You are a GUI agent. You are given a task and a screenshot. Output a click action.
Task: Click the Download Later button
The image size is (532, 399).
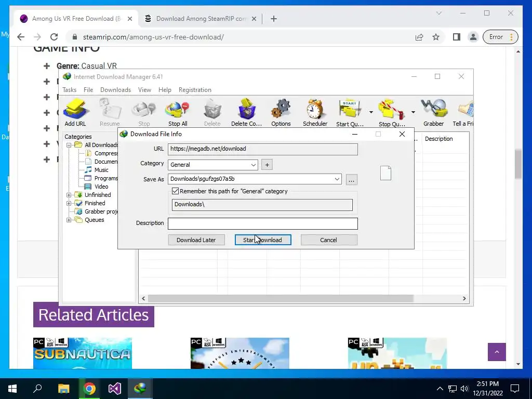click(196, 240)
